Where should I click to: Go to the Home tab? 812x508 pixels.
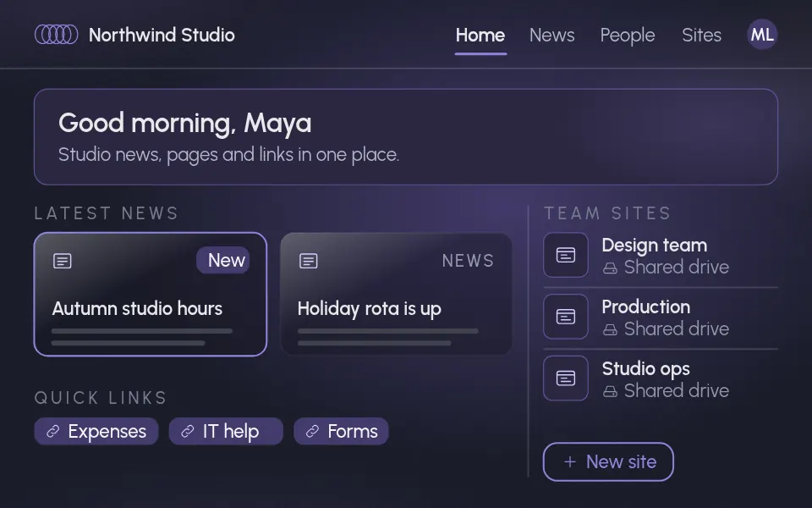pyautogui.click(x=480, y=36)
